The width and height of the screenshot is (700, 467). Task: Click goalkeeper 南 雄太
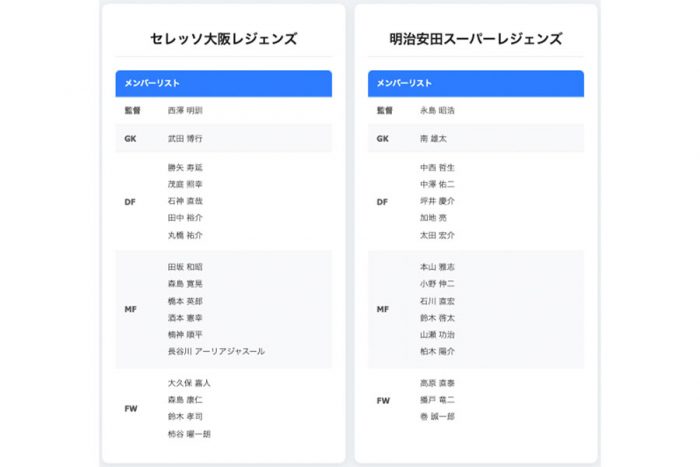tap(433, 138)
